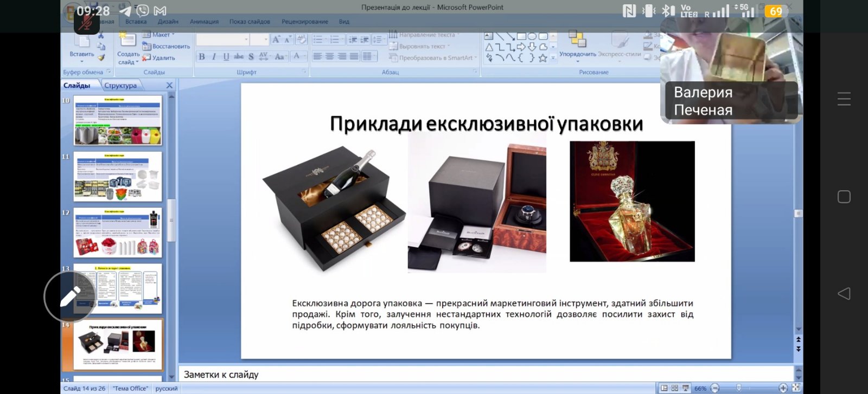This screenshot has width=868, height=394.
Task: Select slide 12 thumbnail
Action: click(x=118, y=233)
